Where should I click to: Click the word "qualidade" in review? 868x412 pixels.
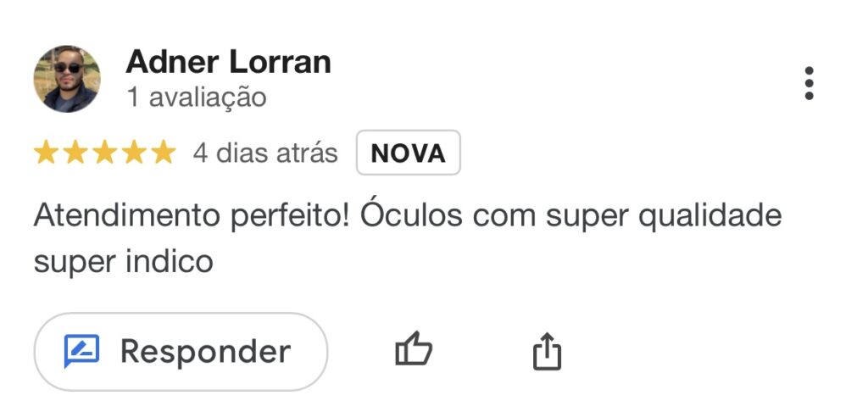706,216
